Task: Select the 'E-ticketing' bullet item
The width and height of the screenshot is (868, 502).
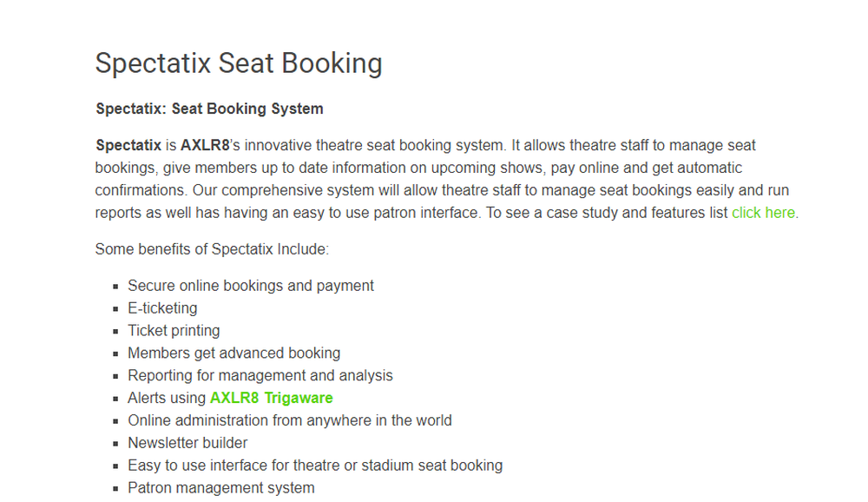Action: point(162,308)
